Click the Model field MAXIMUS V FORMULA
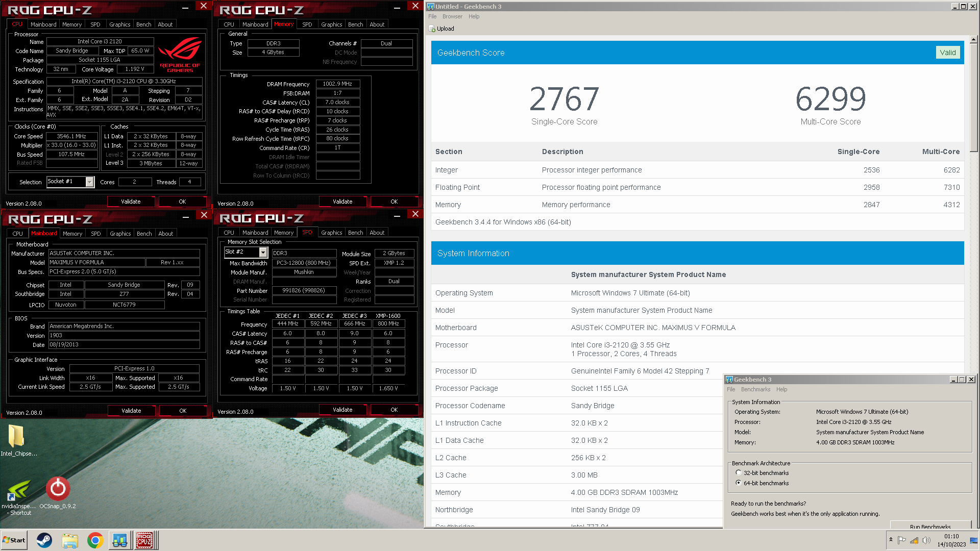Image resolution: width=980 pixels, height=551 pixels. 97,262
